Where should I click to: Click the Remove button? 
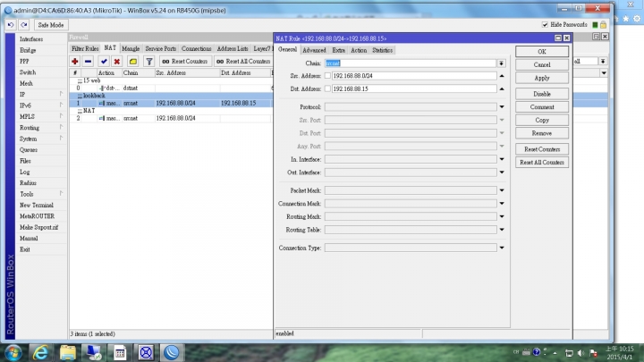[x=542, y=133]
